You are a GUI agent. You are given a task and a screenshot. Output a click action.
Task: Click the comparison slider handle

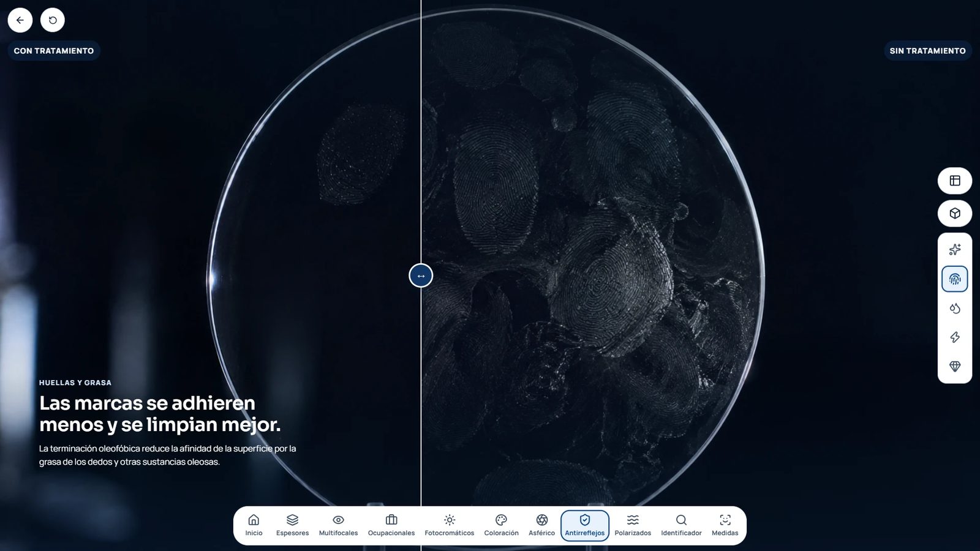click(x=421, y=275)
